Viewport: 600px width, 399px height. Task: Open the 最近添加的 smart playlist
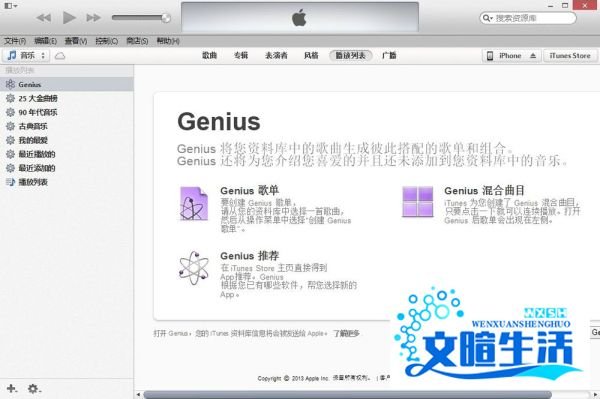pos(67,168)
